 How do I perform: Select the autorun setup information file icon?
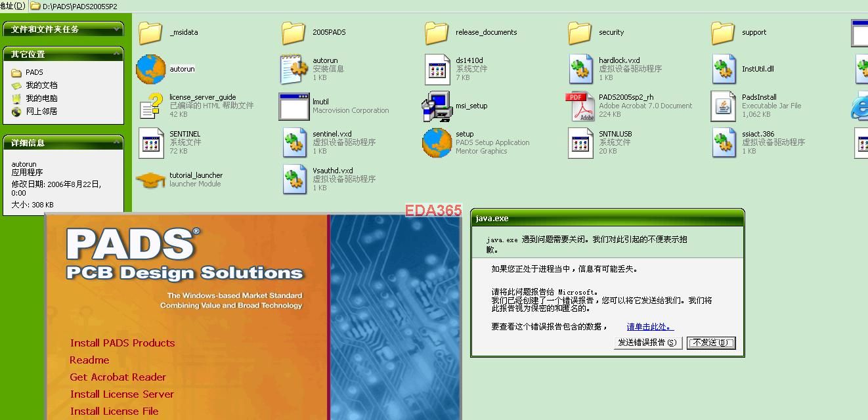point(293,69)
